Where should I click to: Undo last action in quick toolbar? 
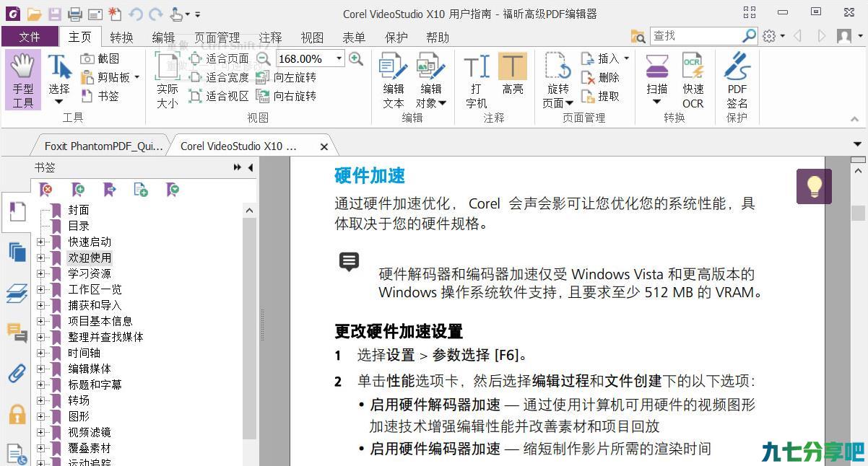[x=136, y=14]
